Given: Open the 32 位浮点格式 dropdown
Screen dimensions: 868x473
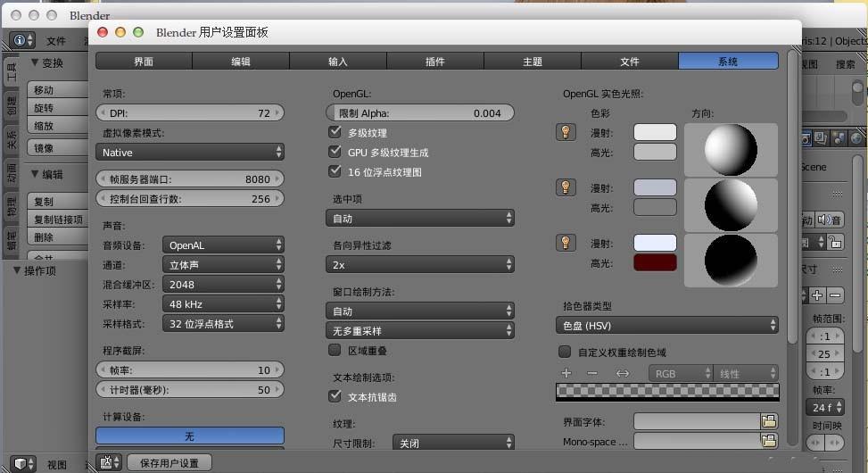Looking at the screenshot, I should [223, 323].
